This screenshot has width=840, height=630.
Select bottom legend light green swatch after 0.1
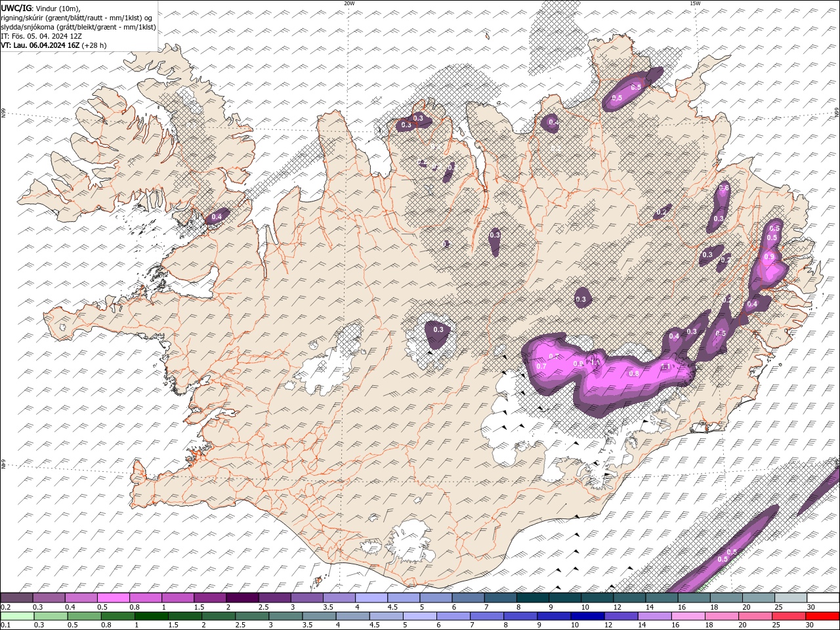[x=17, y=616]
